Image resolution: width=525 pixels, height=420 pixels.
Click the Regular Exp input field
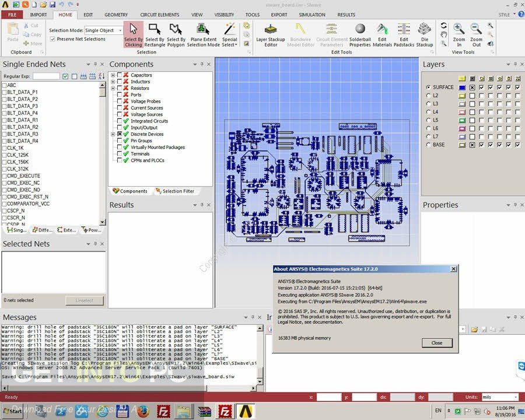pyautogui.click(x=45, y=76)
